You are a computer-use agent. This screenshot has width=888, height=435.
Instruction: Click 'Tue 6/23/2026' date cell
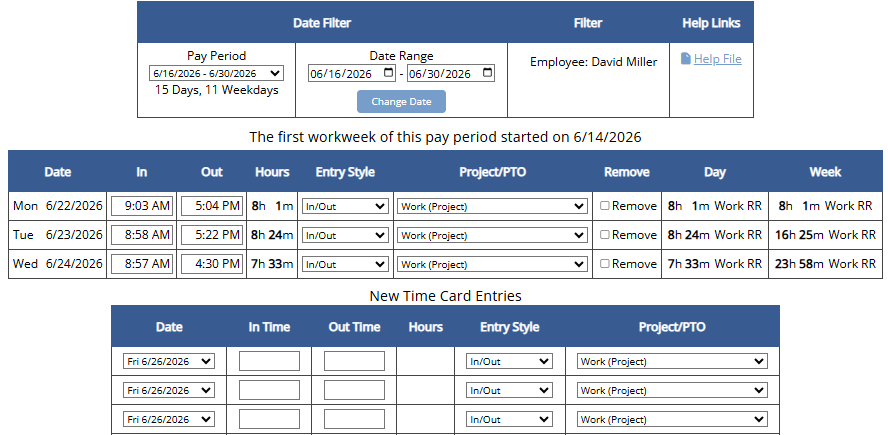click(x=58, y=234)
